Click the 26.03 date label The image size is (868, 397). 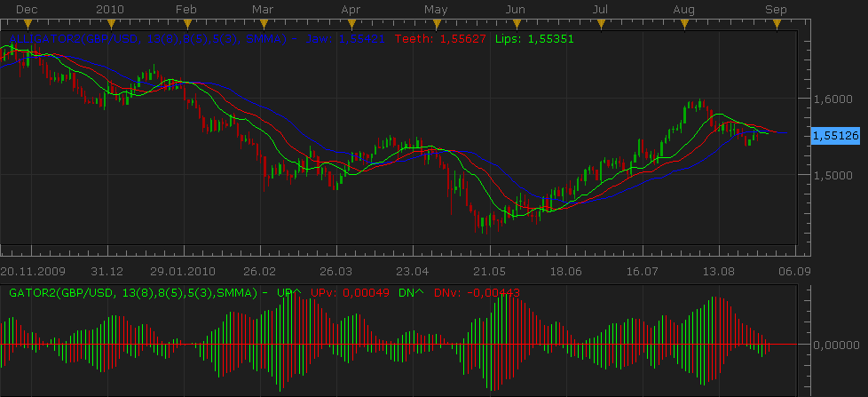pos(335,272)
